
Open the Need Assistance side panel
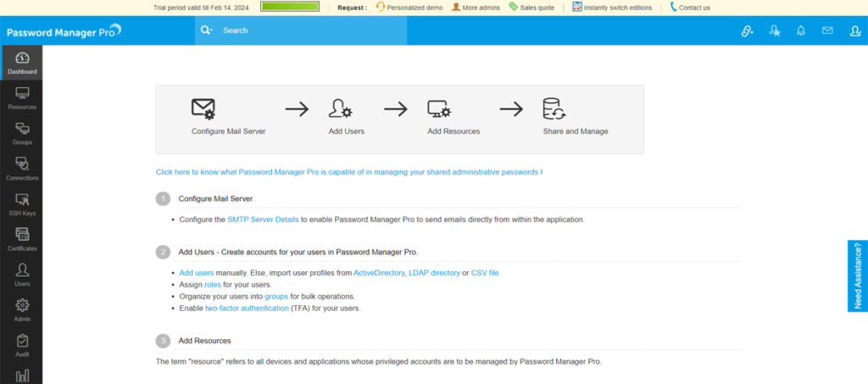point(857,275)
